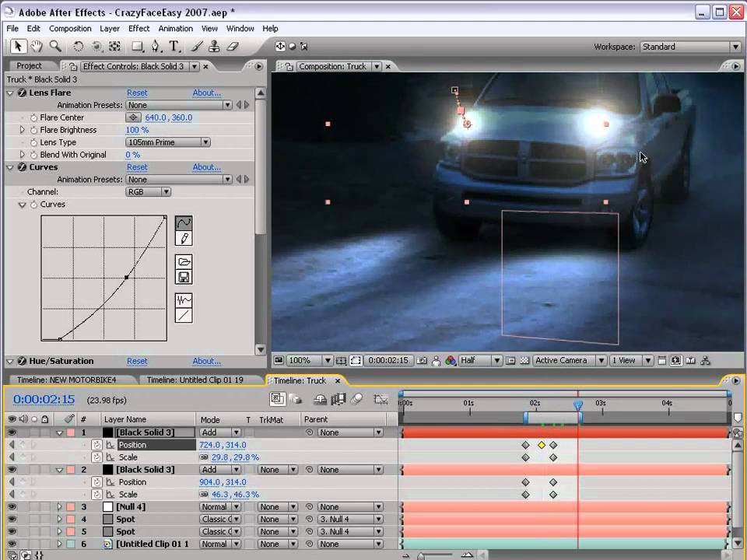
Task: Toggle Position stopwatch on layer 1
Action: [97, 445]
